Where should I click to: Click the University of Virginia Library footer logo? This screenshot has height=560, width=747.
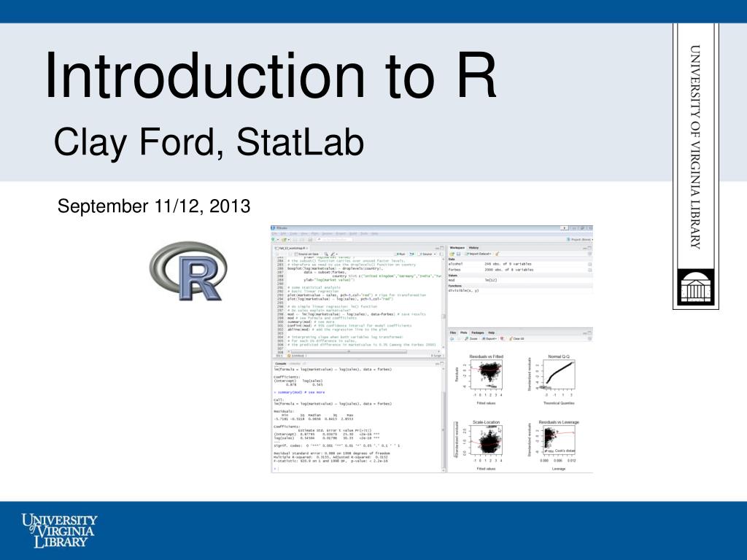coord(59,531)
